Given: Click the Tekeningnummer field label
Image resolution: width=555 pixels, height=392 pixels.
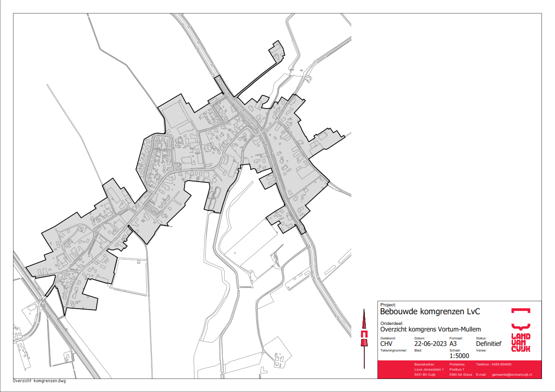Looking at the screenshot, I should point(394,350).
